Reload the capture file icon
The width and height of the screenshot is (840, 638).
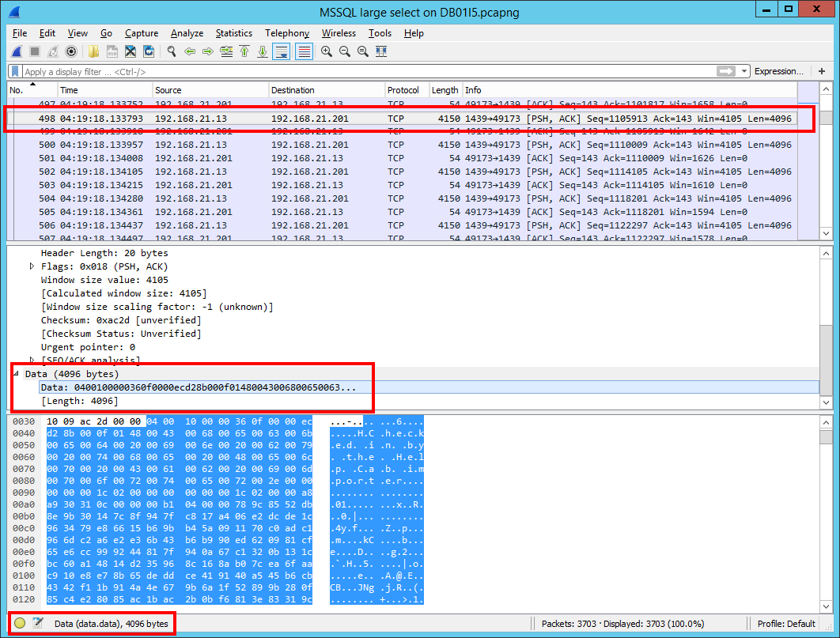[149, 51]
